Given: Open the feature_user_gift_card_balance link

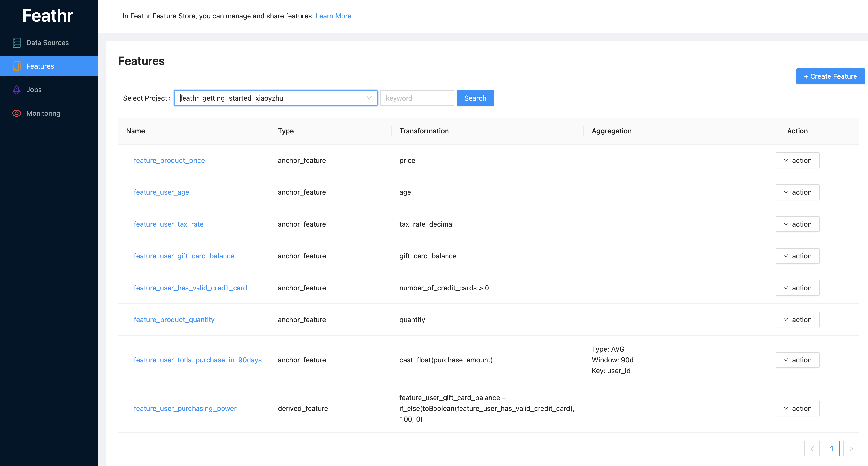Looking at the screenshot, I should click(184, 256).
